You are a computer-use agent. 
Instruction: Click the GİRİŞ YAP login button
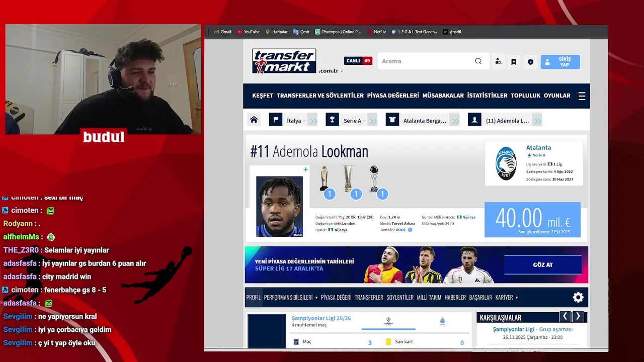click(560, 62)
